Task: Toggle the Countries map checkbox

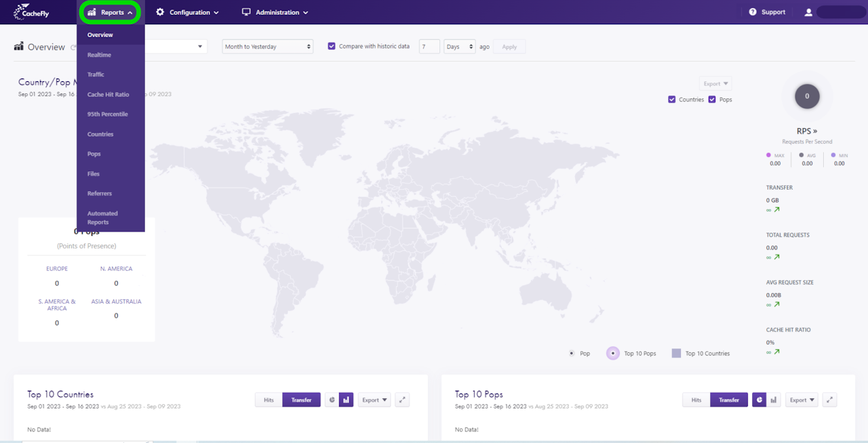Action: pos(672,100)
